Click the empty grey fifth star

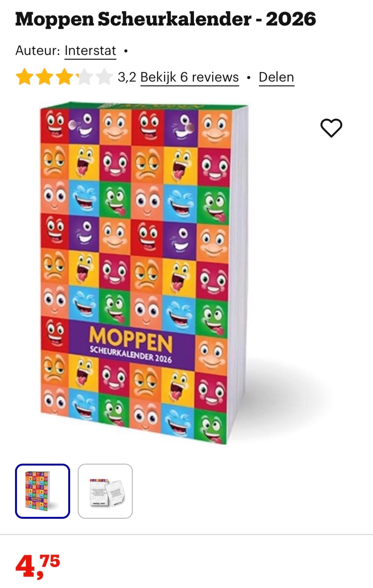click(x=104, y=77)
